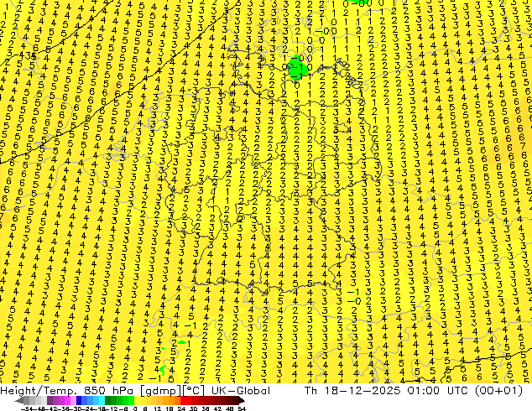Click the left gray arrow end of legend

coord(19,401)
